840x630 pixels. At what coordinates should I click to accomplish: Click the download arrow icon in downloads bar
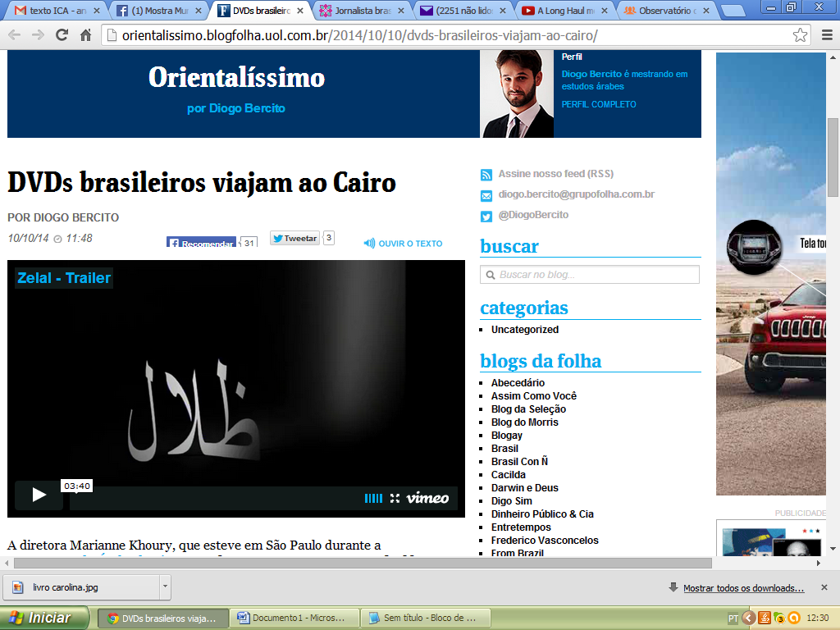coord(673,587)
